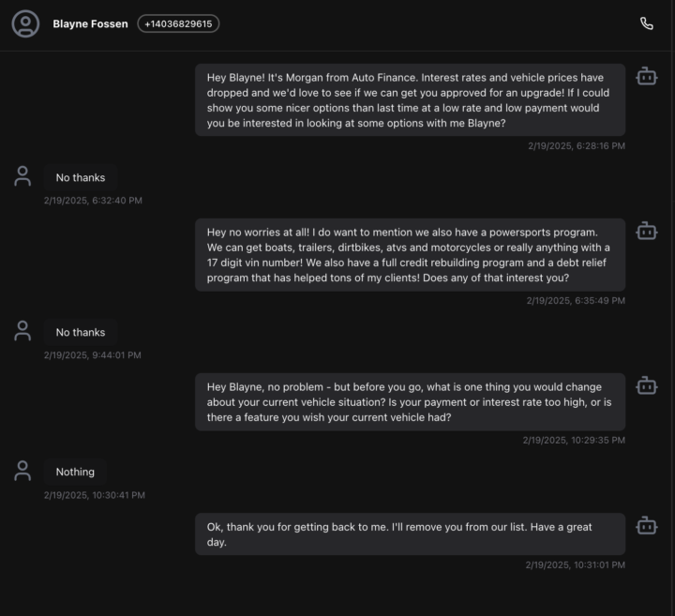Click user icon beside second 'No thanks' reply
The width and height of the screenshot is (675, 616).
click(22, 331)
